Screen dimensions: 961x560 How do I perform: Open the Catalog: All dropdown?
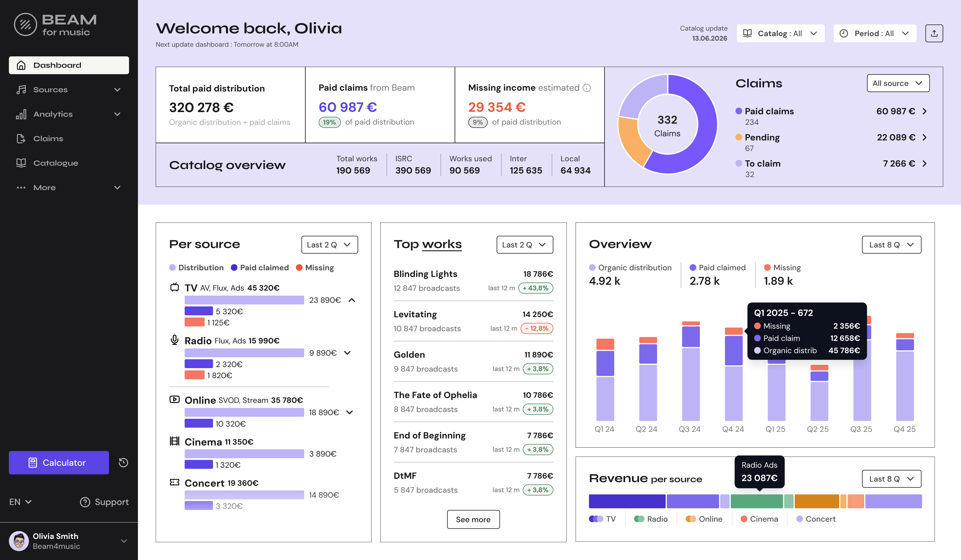[x=780, y=34]
